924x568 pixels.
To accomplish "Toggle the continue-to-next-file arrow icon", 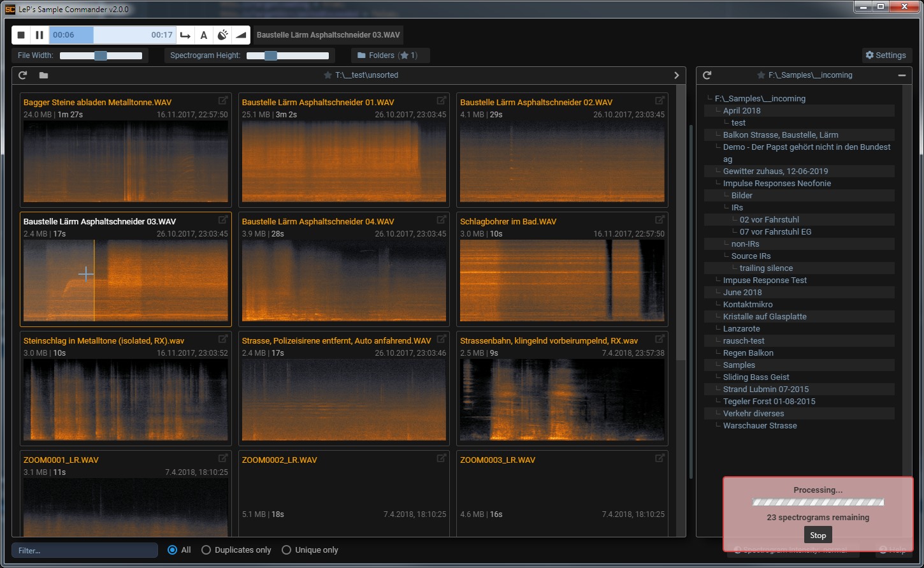I will click(185, 35).
